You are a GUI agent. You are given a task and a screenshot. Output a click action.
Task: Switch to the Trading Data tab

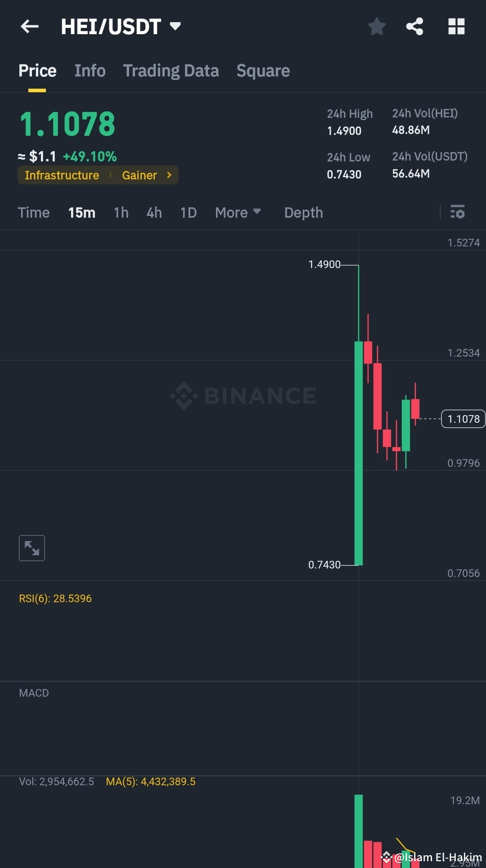point(171,71)
